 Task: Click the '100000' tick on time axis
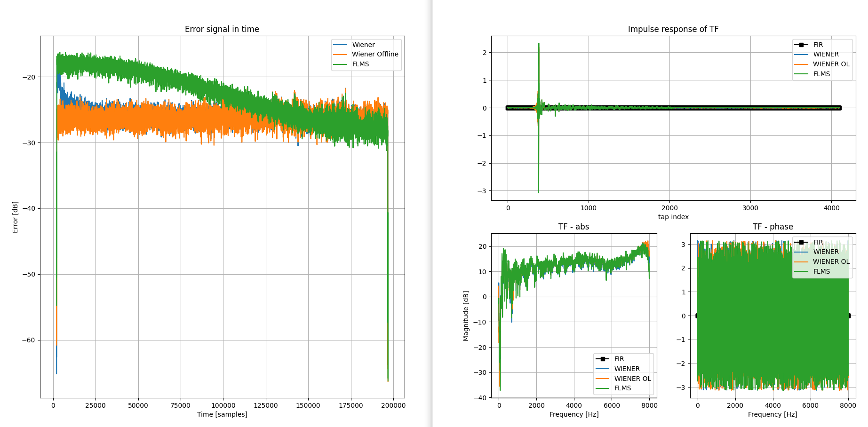223,405
